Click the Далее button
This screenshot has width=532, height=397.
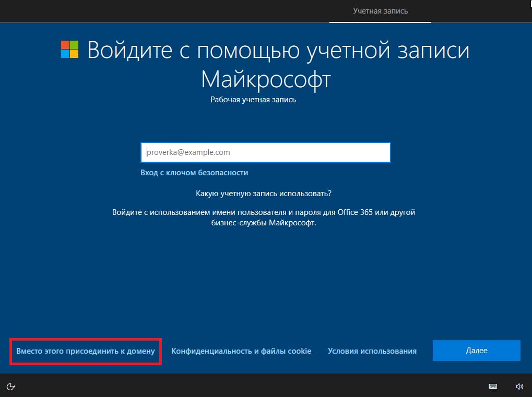click(x=476, y=351)
